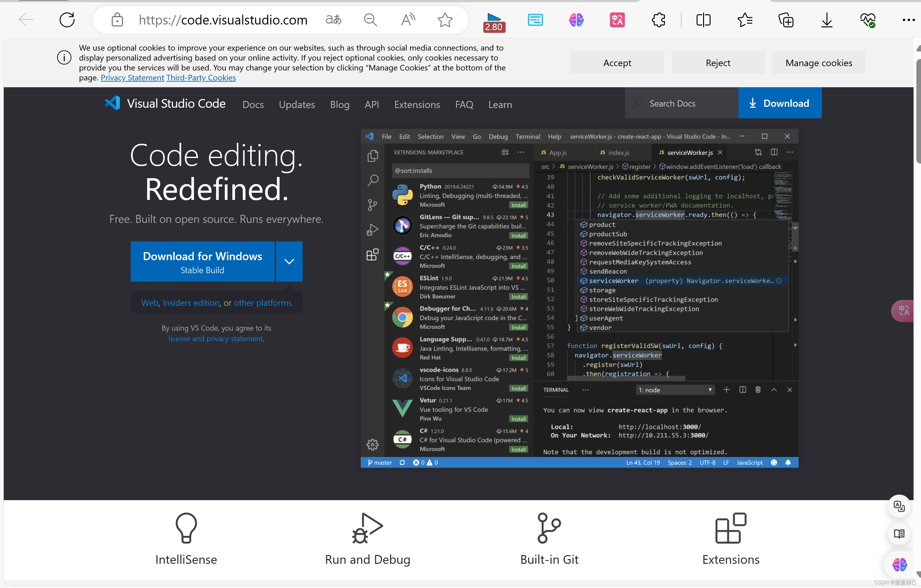Toggle the split screen browser icon
Viewport: 921px width, 588px height.
pos(703,20)
